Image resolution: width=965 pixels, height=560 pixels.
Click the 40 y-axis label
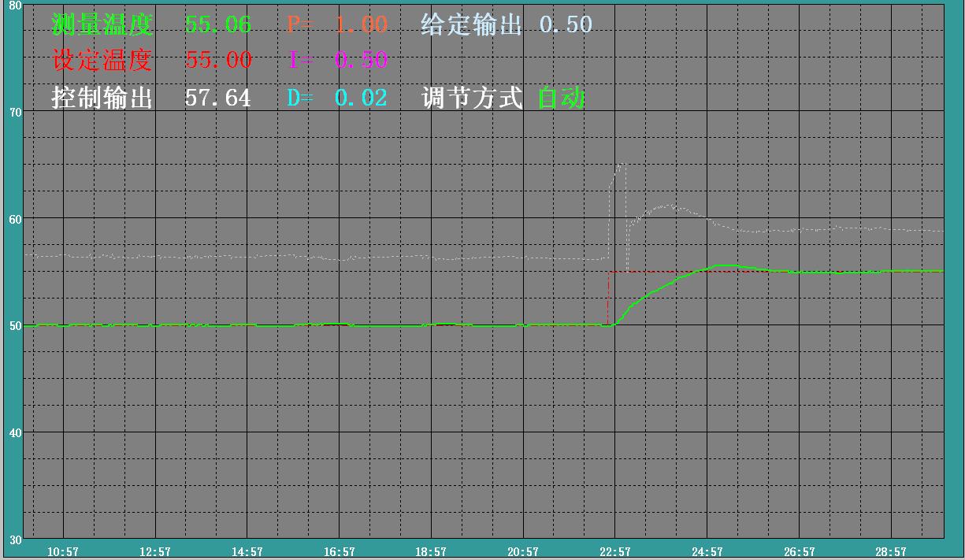tap(15, 432)
